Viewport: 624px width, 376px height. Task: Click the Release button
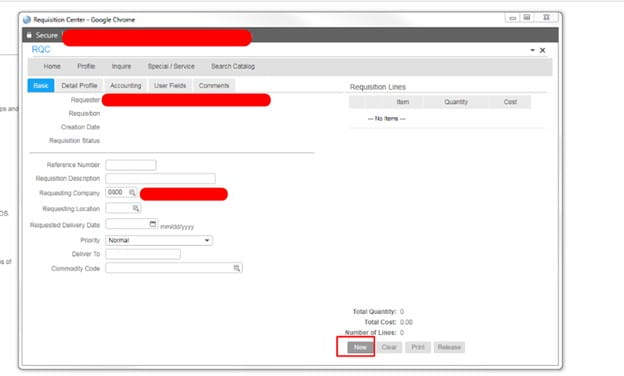(x=449, y=347)
